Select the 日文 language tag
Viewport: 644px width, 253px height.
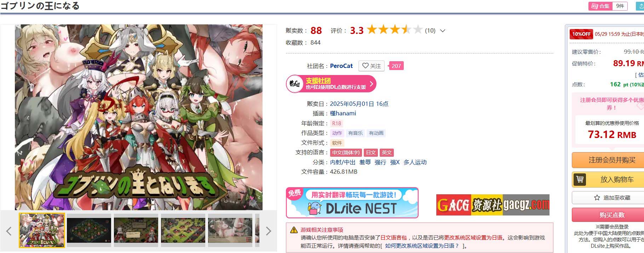coord(370,153)
